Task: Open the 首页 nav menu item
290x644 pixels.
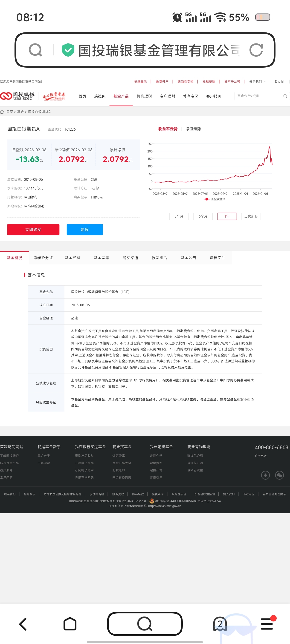Action: coord(82,96)
